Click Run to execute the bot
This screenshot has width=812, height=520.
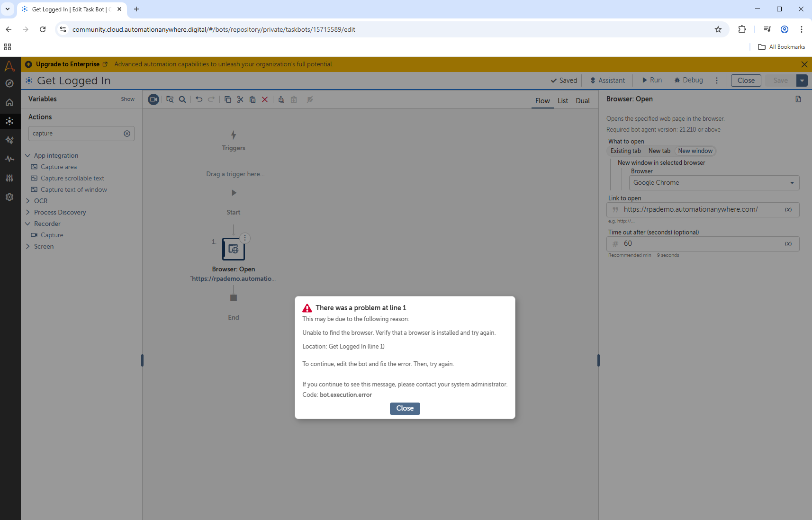[652, 80]
